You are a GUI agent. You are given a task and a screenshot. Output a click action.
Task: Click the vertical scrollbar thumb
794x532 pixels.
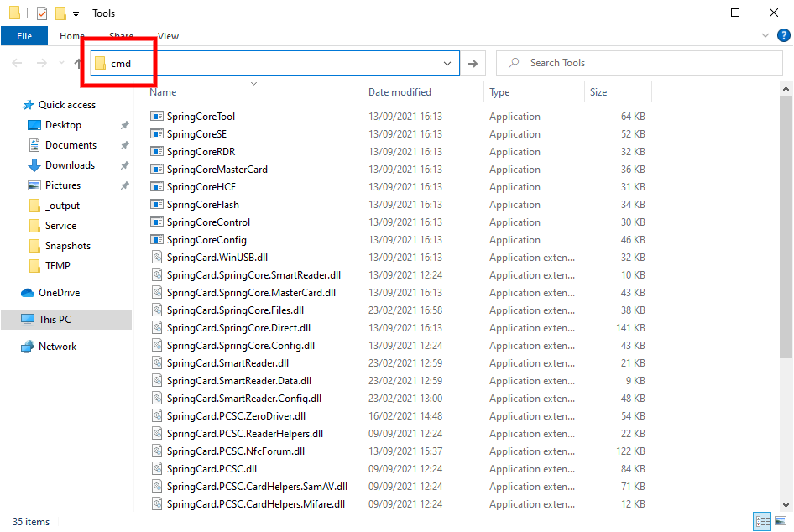pos(786,227)
